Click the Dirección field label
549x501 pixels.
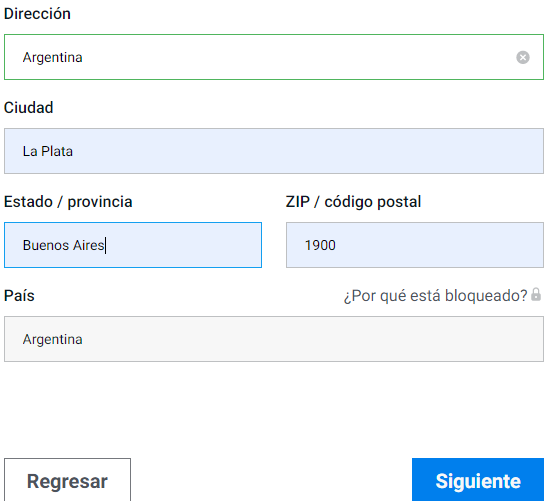37,14
